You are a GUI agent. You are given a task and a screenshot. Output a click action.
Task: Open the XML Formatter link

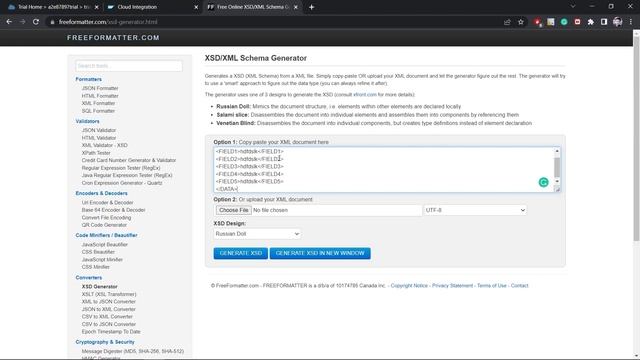[x=98, y=103]
